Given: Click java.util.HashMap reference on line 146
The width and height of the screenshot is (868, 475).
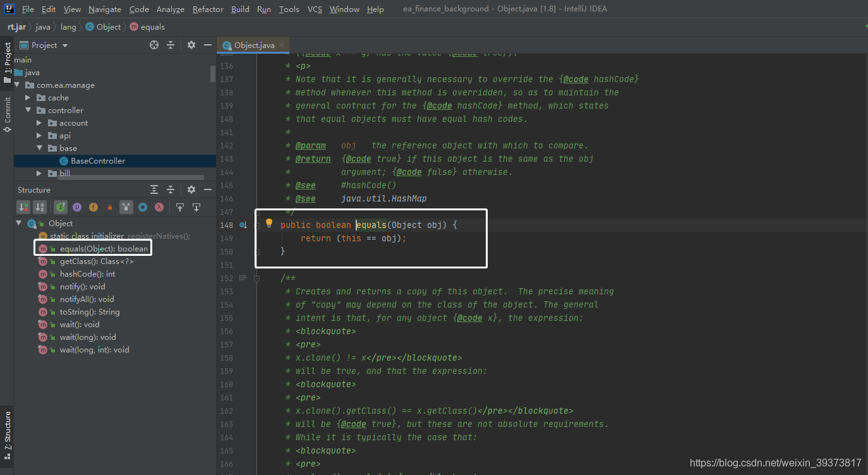Looking at the screenshot, I should [383, 198].
